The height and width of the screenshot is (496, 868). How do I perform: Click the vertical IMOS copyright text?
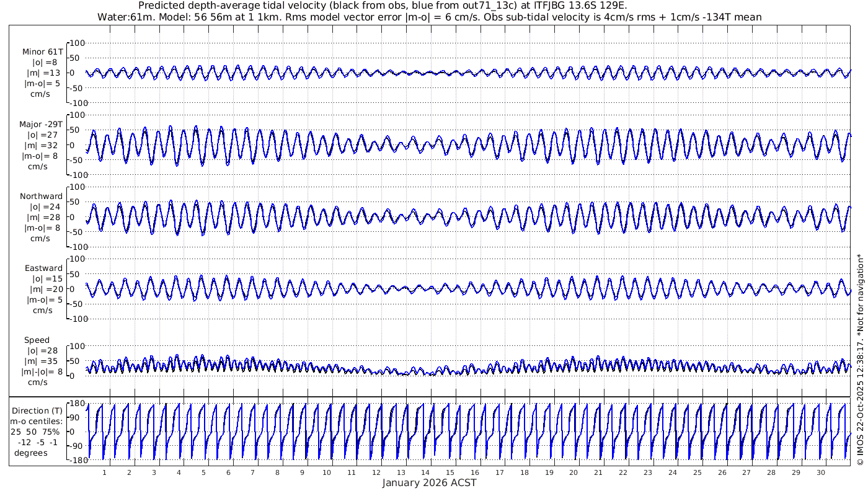(x=859, y=360)
